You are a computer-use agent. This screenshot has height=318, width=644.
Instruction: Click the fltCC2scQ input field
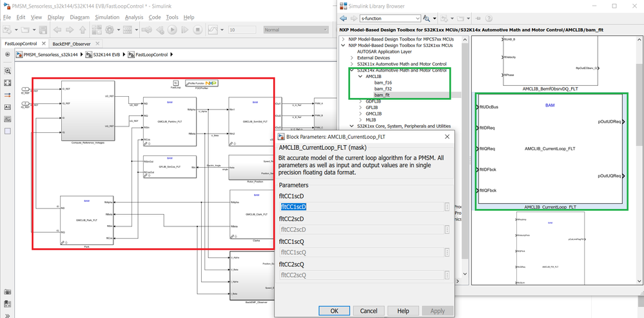[x=362, y=275]
